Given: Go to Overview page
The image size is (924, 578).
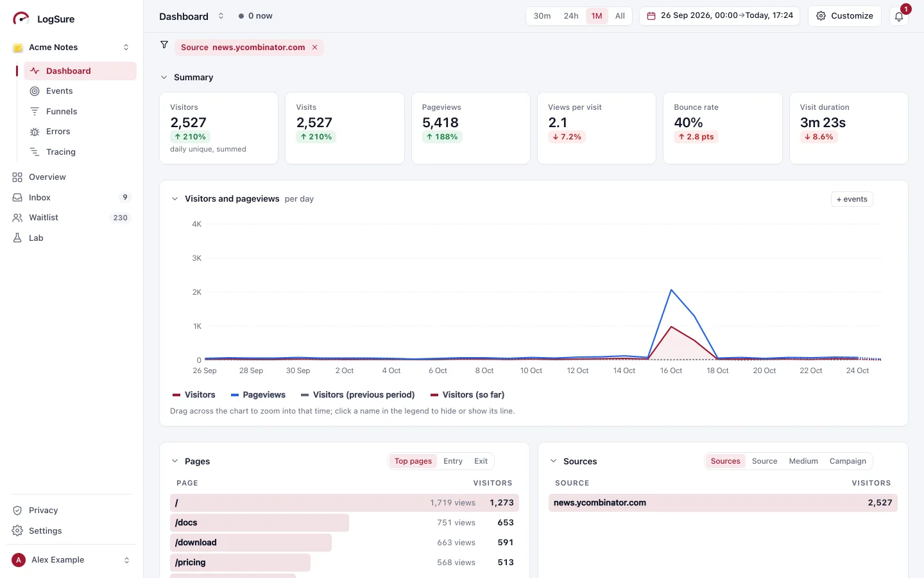Looking at the screenshot, I should [71, 177].
